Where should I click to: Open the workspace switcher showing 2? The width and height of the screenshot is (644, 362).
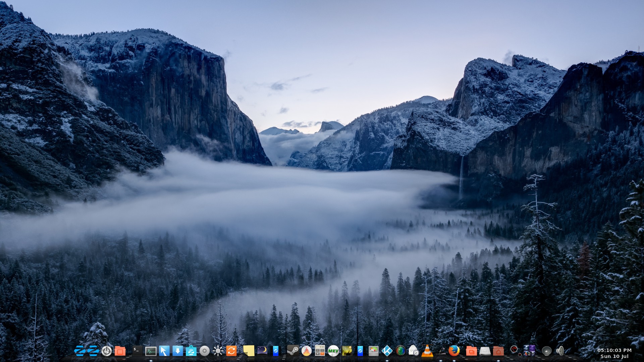529,351
